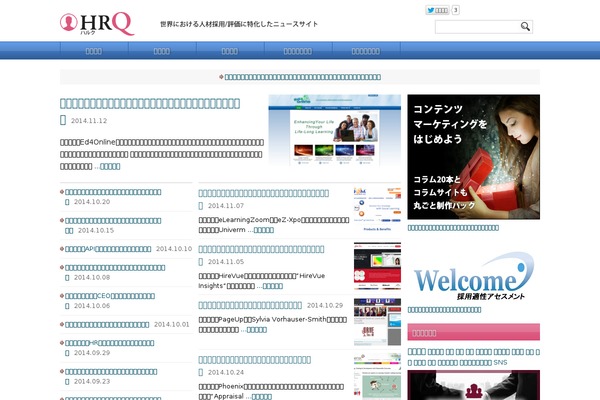Click the Welcome assessment banner
Image resolution: width=600 pixels, height=400 pixels.
[x=474, y=275]
